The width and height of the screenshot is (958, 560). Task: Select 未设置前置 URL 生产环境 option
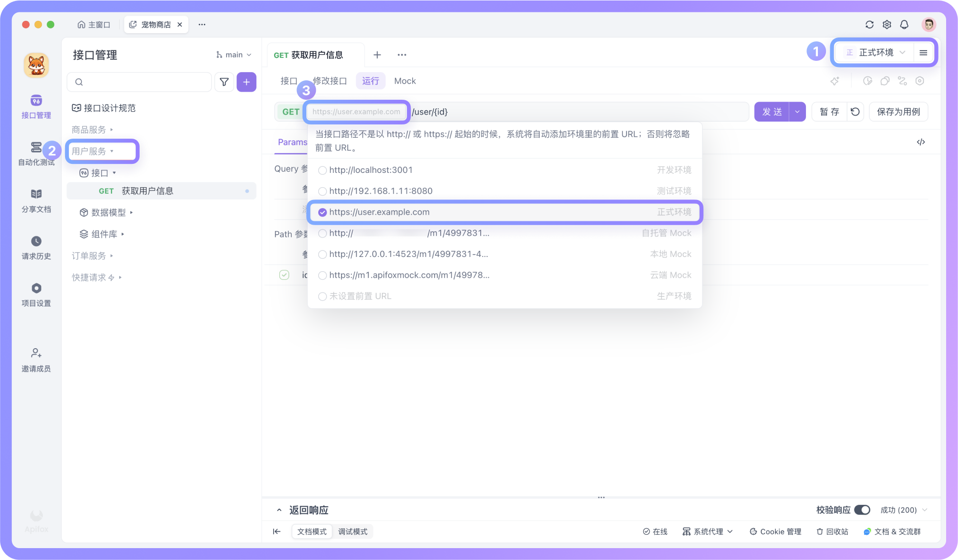click(x=505, y=296)
